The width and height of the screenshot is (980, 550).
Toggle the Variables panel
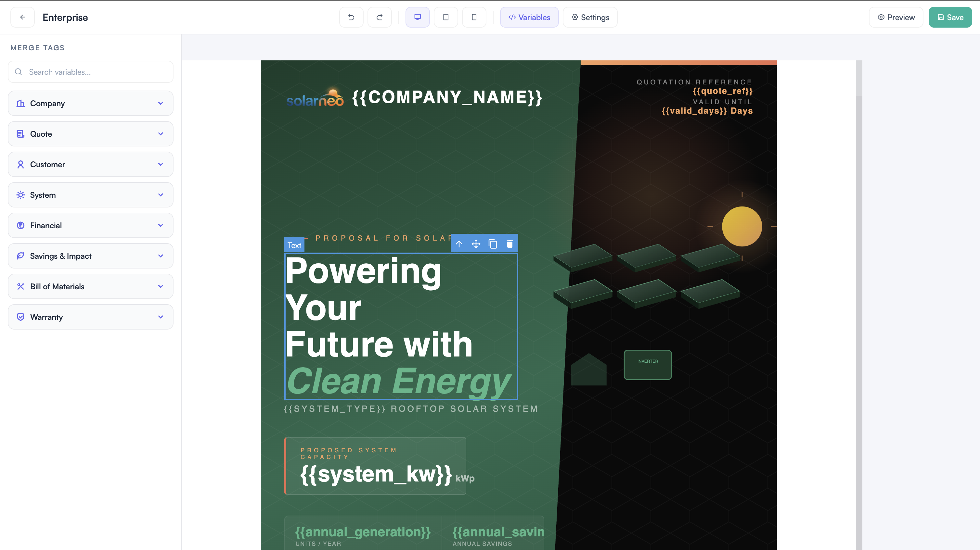pos(529,17)
